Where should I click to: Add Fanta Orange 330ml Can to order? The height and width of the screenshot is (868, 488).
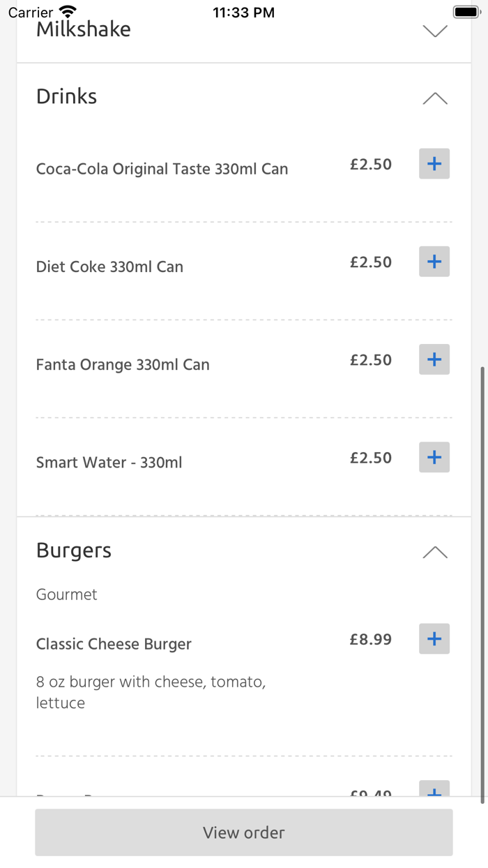coord(434,359)
